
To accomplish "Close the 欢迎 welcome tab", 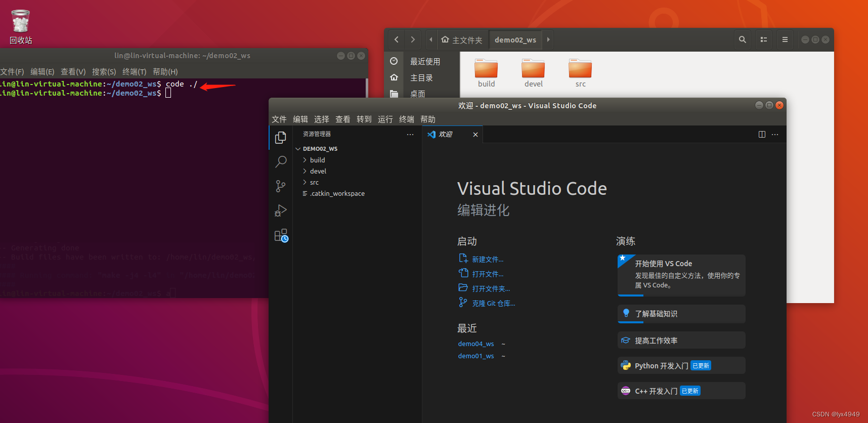I will (x=475, y=134).
